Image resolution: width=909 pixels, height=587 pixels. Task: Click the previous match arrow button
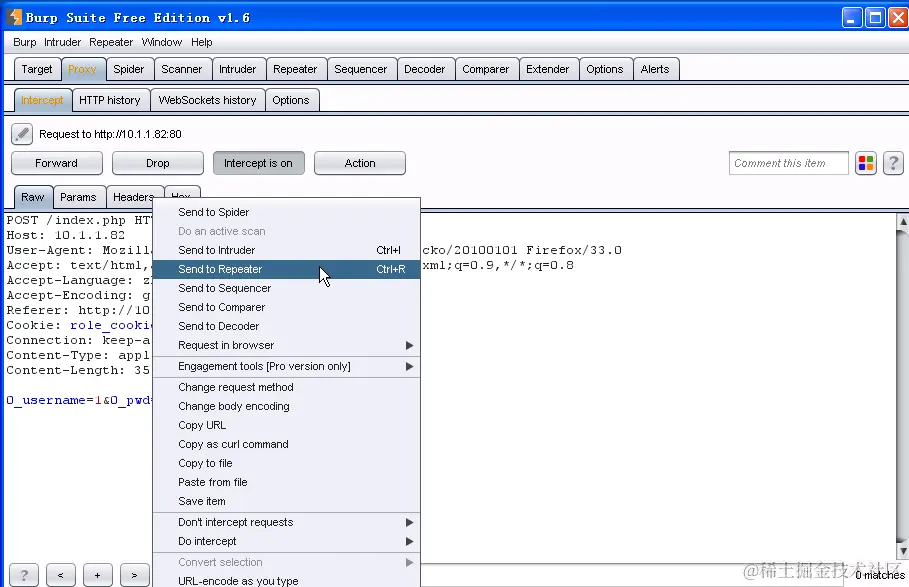(x=61, y=575)
